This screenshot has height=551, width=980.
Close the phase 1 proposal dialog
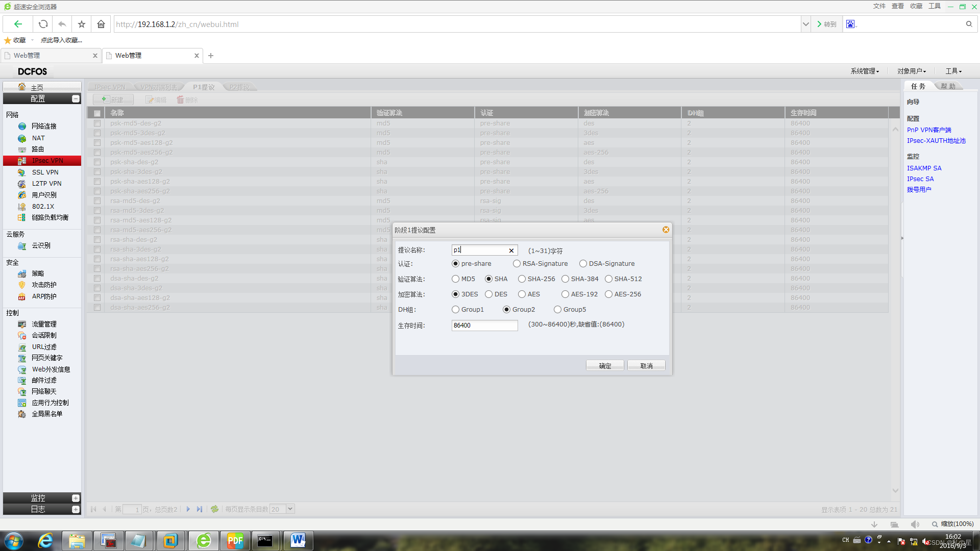[x=666, y=230]
